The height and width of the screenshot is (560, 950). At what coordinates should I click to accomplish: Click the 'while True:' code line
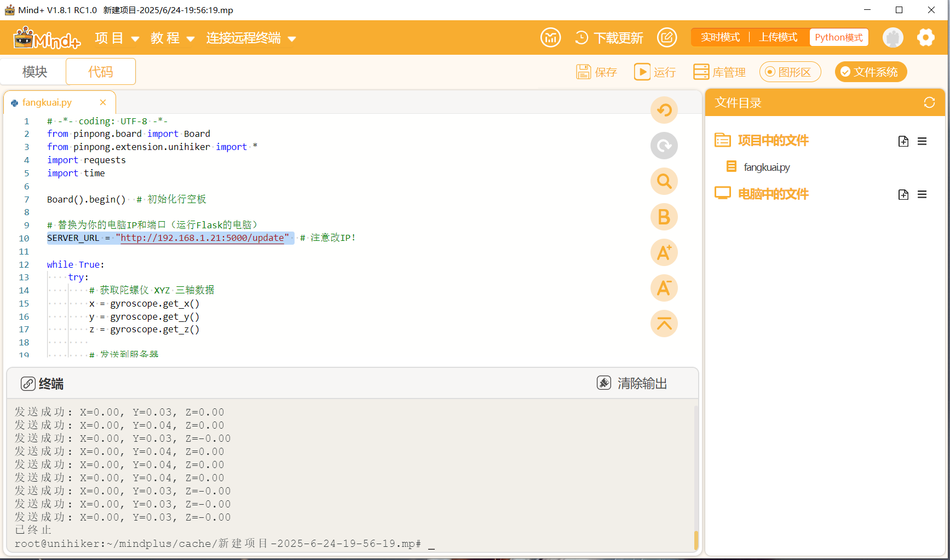(76, 264)
